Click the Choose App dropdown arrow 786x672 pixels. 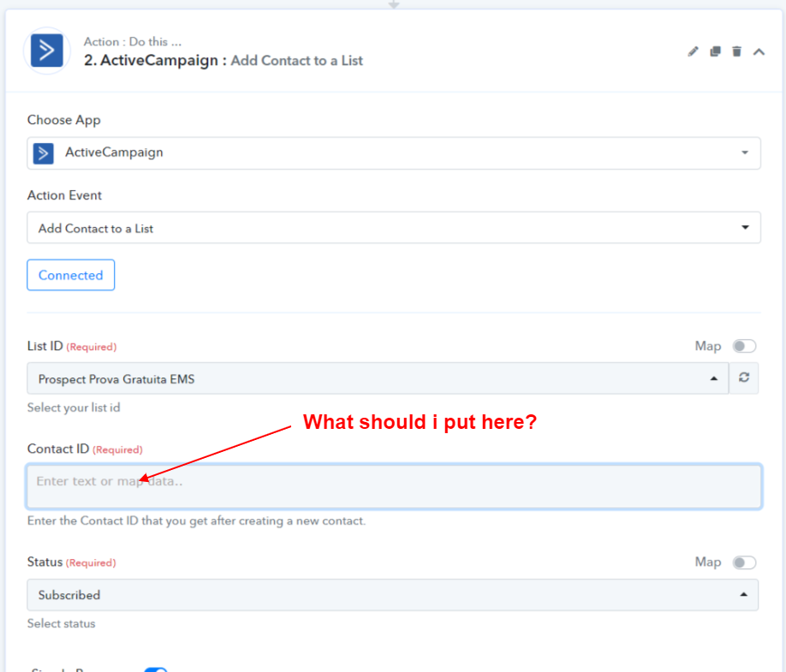click(745, 153)
